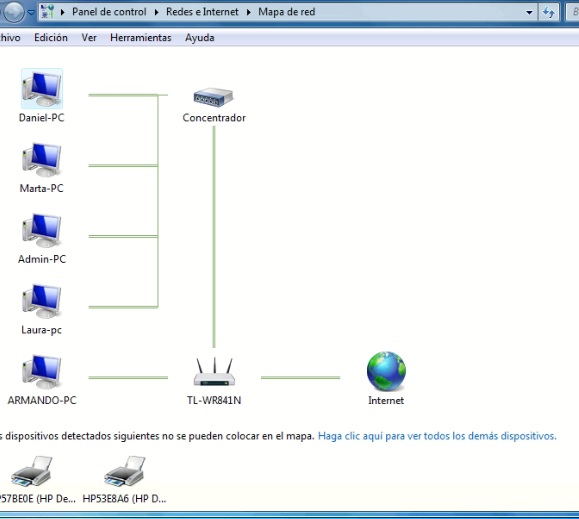Expand the arrow after Redes e Internet
Viewport: 579px width, 519px height.
click(249, 12)
